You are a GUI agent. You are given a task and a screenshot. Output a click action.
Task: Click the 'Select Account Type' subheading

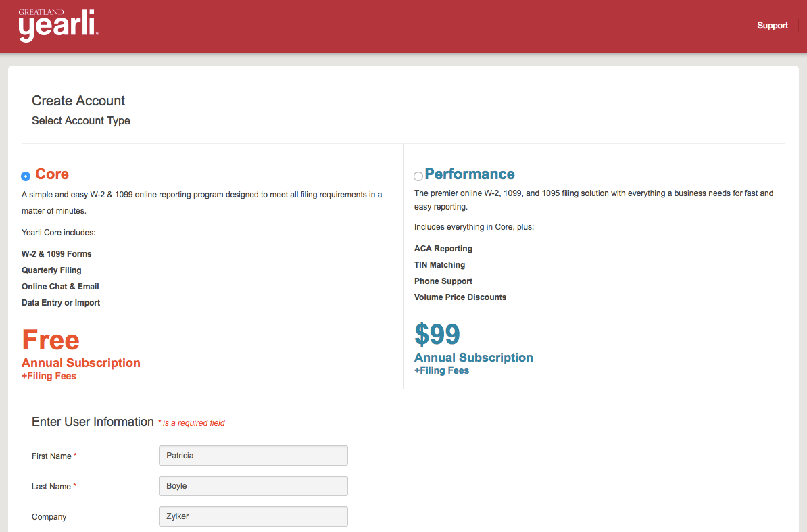(81, 120)
